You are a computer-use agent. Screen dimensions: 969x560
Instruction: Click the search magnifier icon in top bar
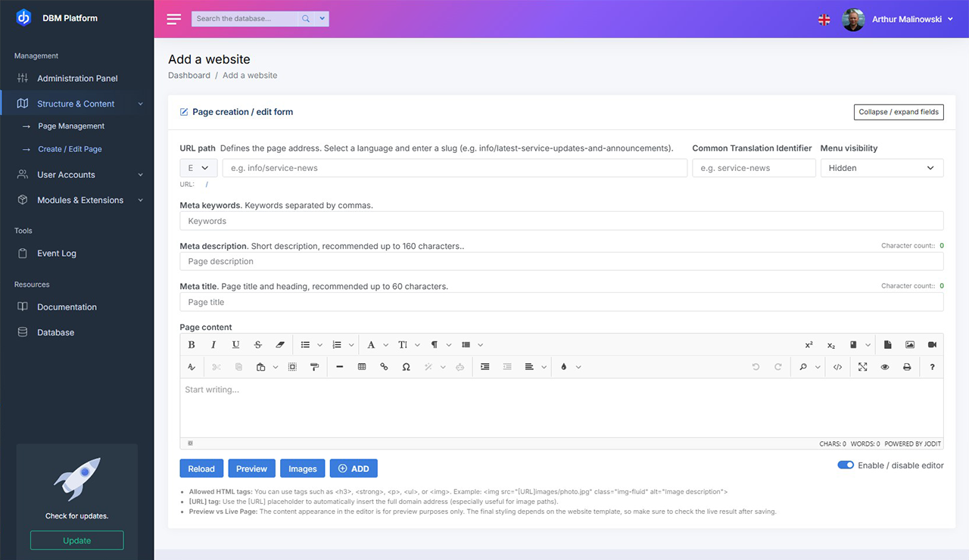[x=306, y=19]
